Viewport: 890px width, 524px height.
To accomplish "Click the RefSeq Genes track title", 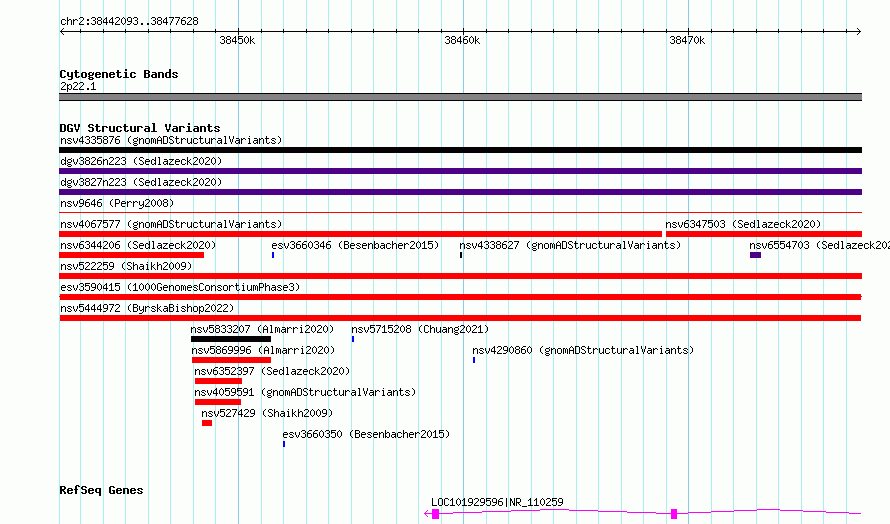I will (x=101, y=490).
